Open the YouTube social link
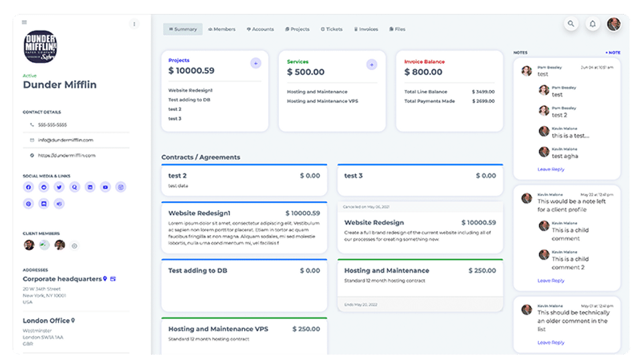The image size is (642, 364). point(105,187)
